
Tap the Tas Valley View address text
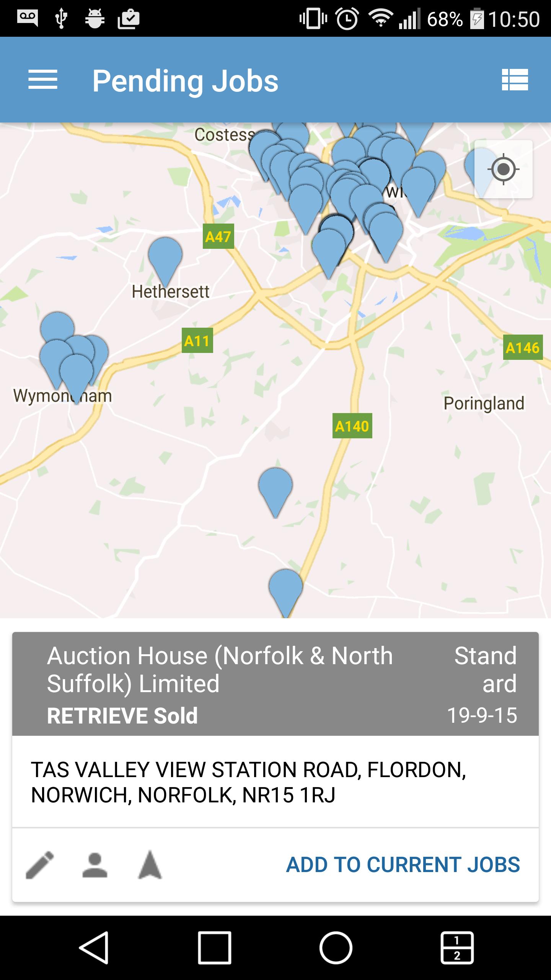pos(248,782)
